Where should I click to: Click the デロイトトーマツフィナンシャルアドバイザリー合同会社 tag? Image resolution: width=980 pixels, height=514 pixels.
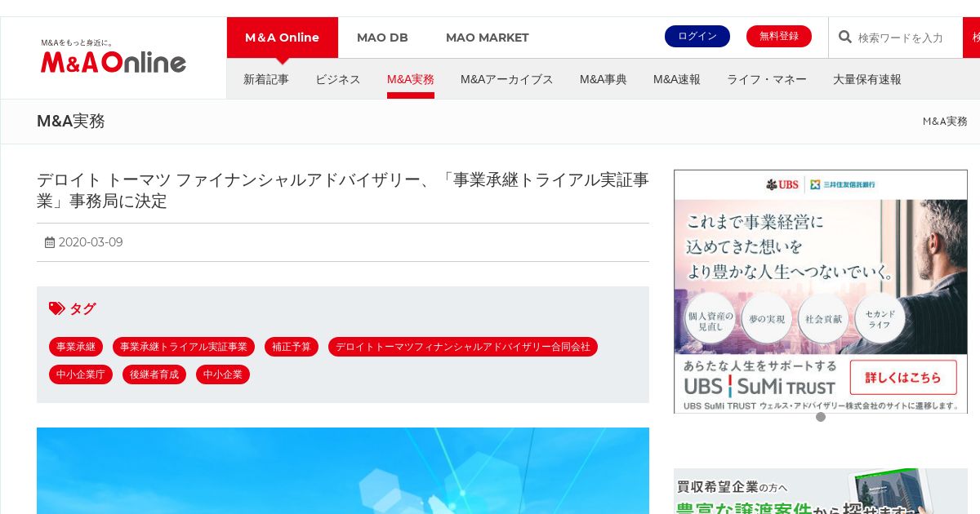coord(463,347)
